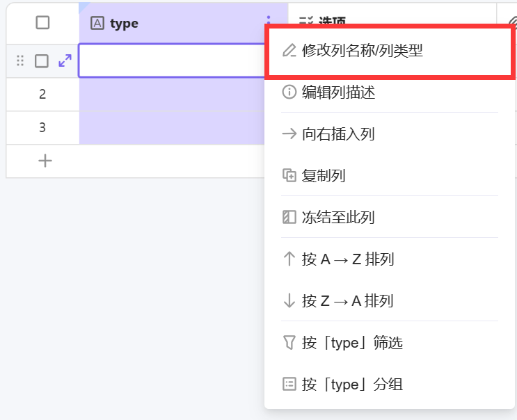Viewport: 517px width, 420px height.
Task: Click the first row's drag handle
Action: click(x=20, y=61)
